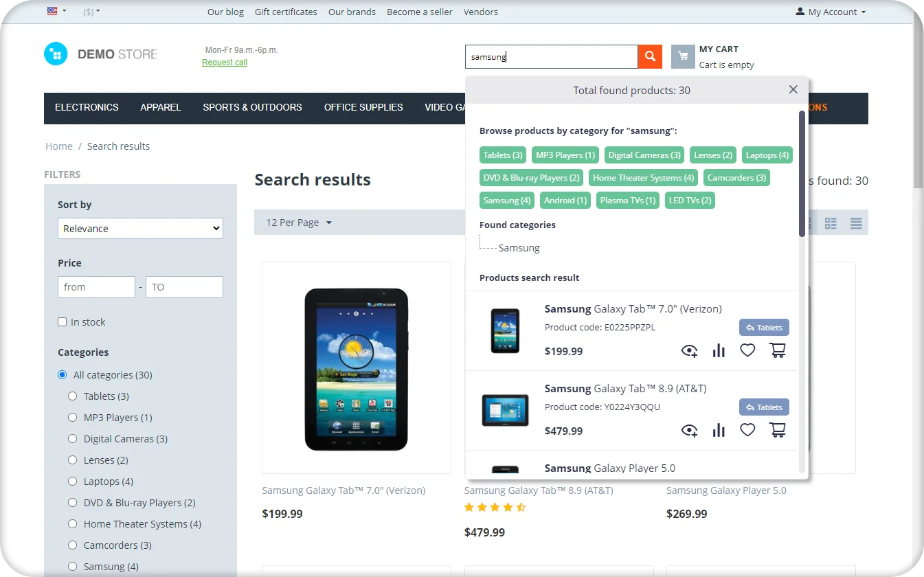Click the orange search magnifier button

click(x=650, y=57)
